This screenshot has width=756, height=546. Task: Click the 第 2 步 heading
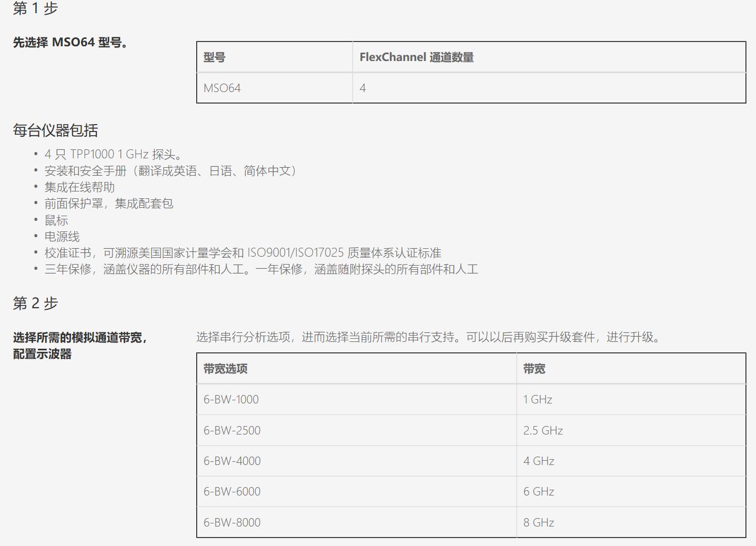[35, 303]
